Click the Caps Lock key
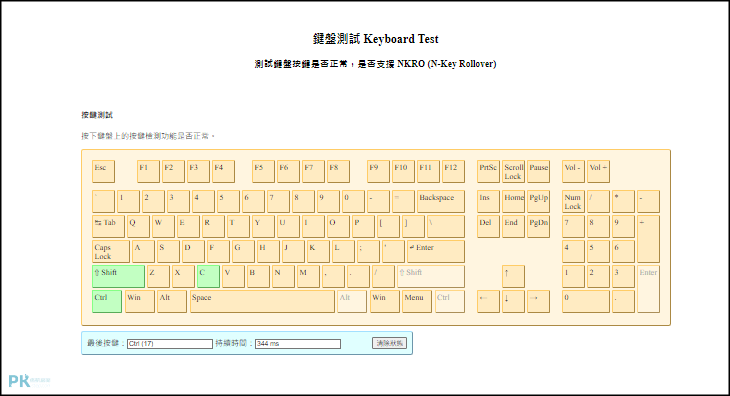This screenshot has width=730, height=396. 111,252
